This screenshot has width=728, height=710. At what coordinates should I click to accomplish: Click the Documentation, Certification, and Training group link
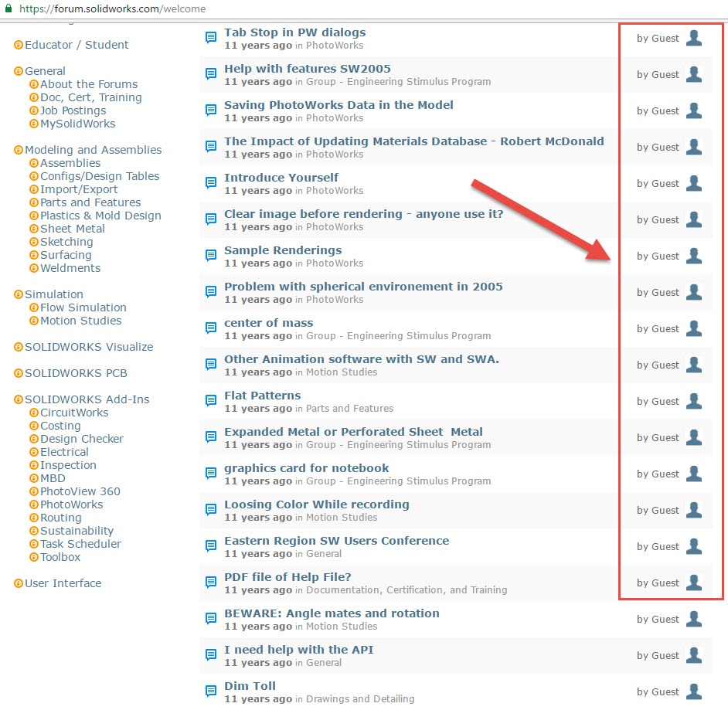[407, 589]
